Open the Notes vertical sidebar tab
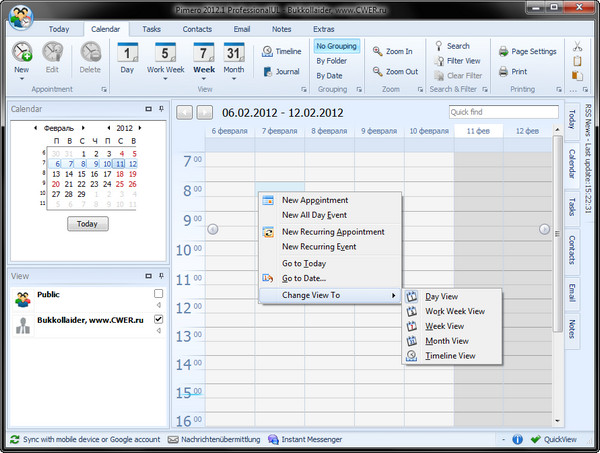 pyautogui.click(x=572, y=329)
